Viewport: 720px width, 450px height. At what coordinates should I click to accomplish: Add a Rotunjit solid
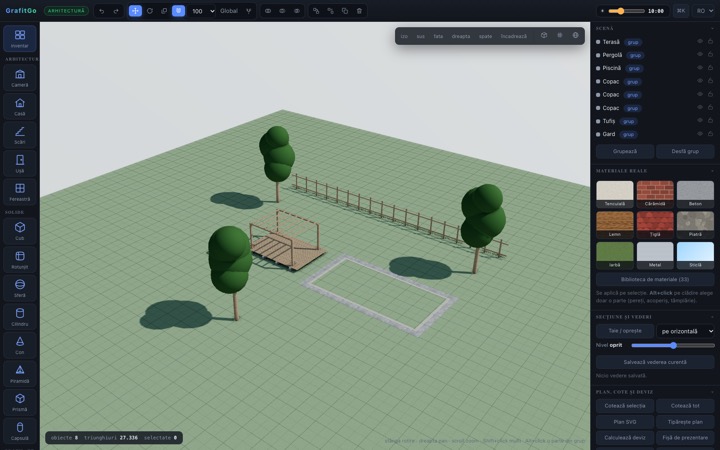pos(20,259)
